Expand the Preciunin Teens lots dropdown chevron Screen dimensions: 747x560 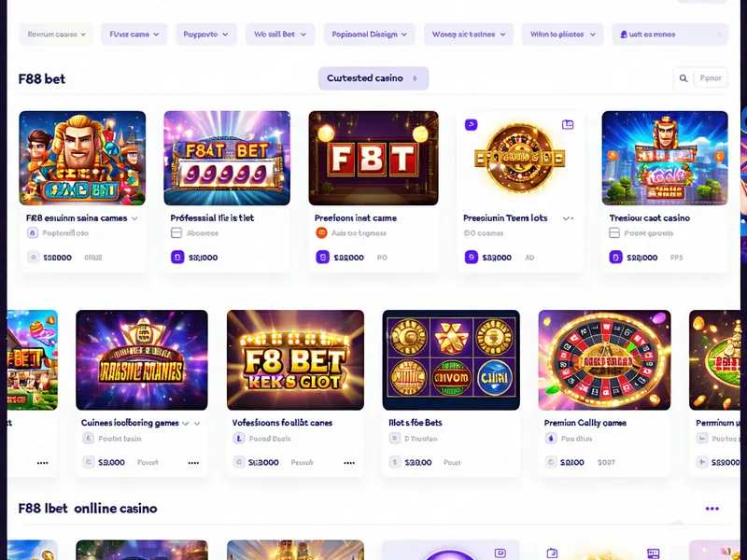(x=569, y=217)
